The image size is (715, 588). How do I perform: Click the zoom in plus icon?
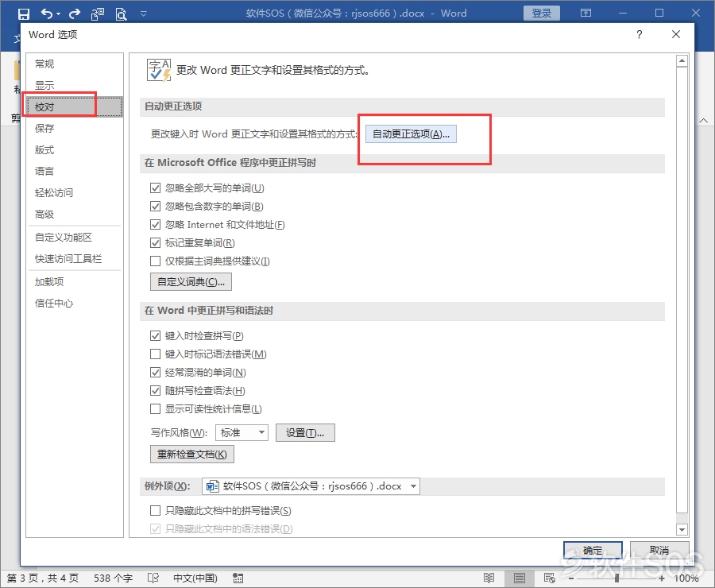[662, 578]
